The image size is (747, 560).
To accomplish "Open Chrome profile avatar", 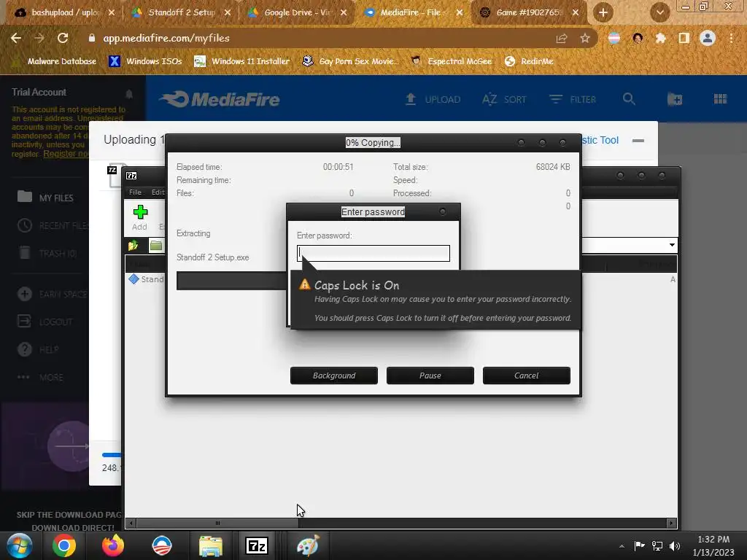I will pos(708,38).
